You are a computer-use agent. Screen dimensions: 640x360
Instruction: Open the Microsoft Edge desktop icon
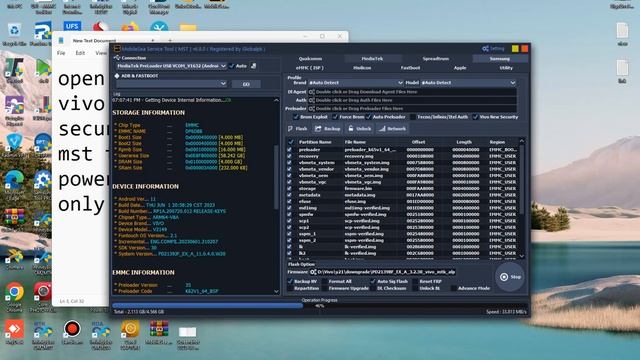coord(14,180)
